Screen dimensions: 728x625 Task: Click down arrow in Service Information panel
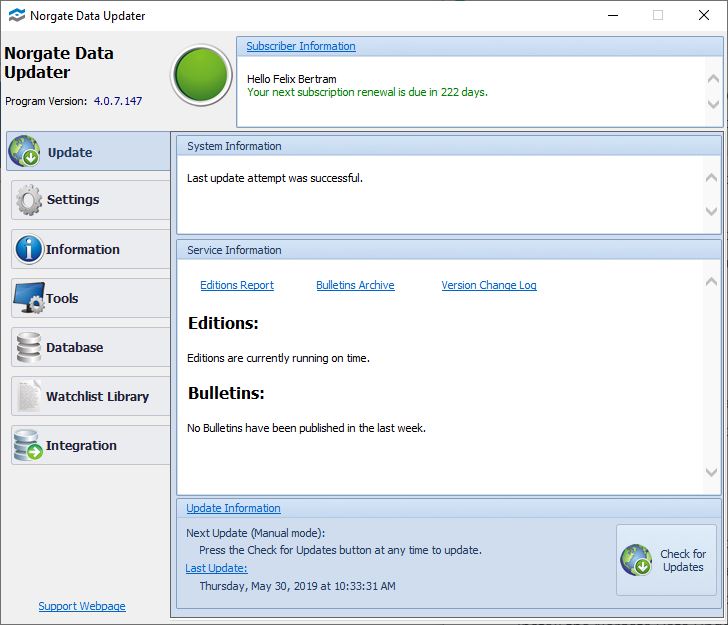click(x=711, y=472)
